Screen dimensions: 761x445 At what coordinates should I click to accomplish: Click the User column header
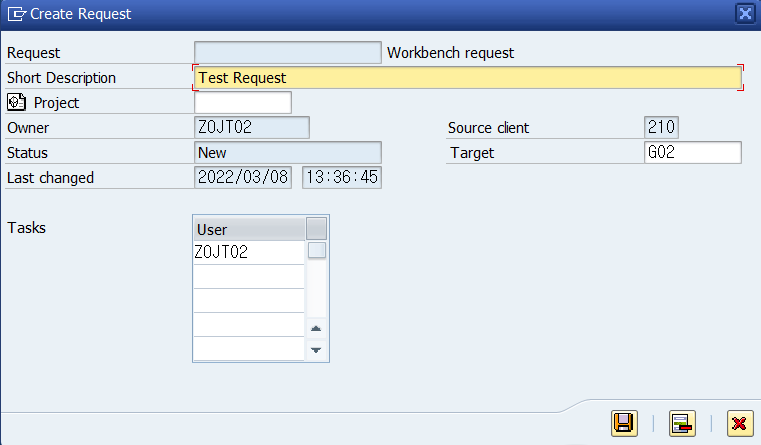tap(249, 229)
